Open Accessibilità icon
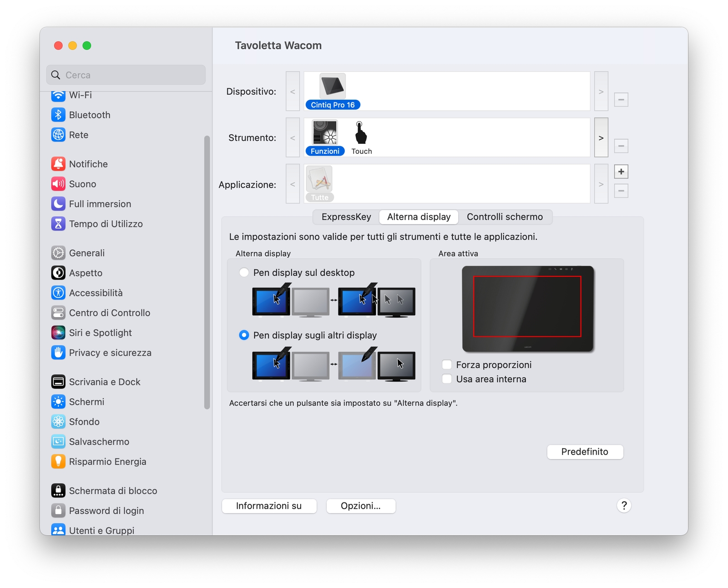The image size is (728, 588). [x=58, y=293]
